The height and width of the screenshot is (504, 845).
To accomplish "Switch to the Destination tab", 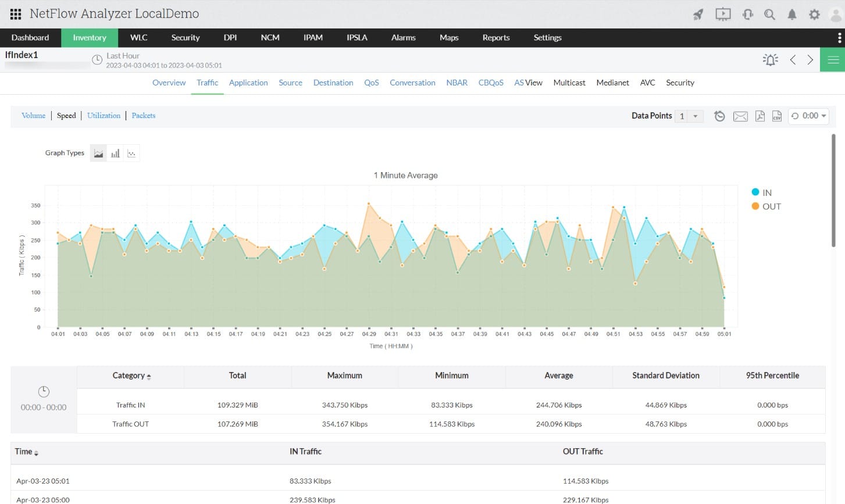I will (333, 83).
